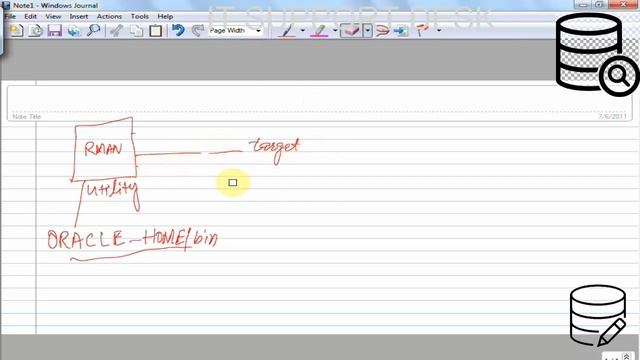Select the Lasso selection tool
The image size is (640, 360).
(382, 31)
